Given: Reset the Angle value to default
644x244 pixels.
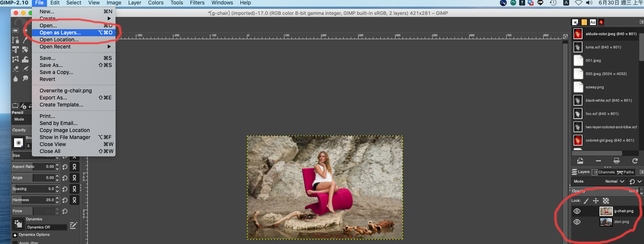Looking at the screenshot, I should point(65,178).
